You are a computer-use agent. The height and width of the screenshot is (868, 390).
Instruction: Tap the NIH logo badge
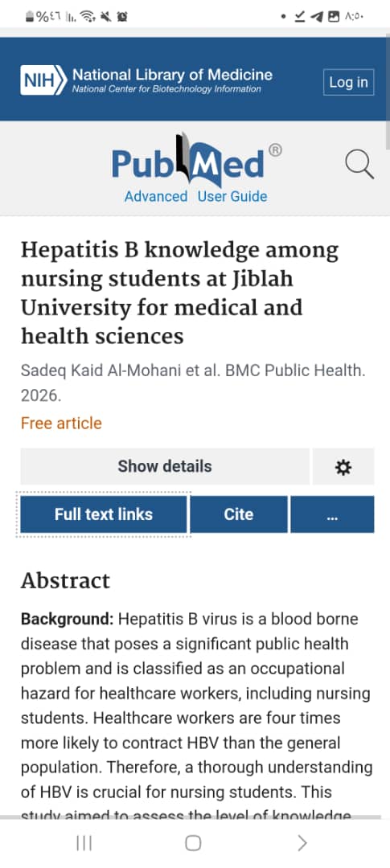tap(43, 81)
